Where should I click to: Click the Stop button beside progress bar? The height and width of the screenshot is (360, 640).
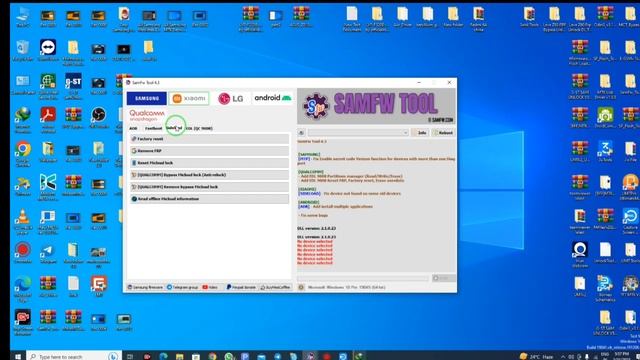point(444,278)
